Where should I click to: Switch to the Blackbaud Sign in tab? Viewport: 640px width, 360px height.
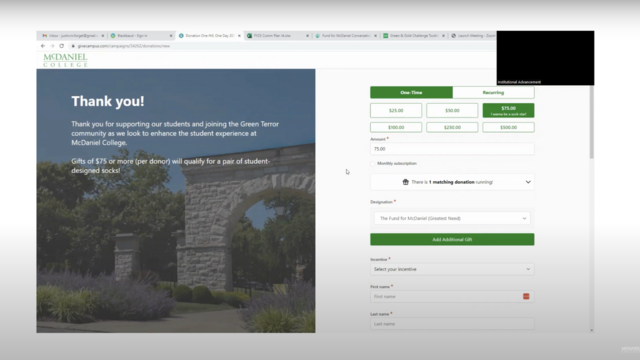[x=142, y=36]
